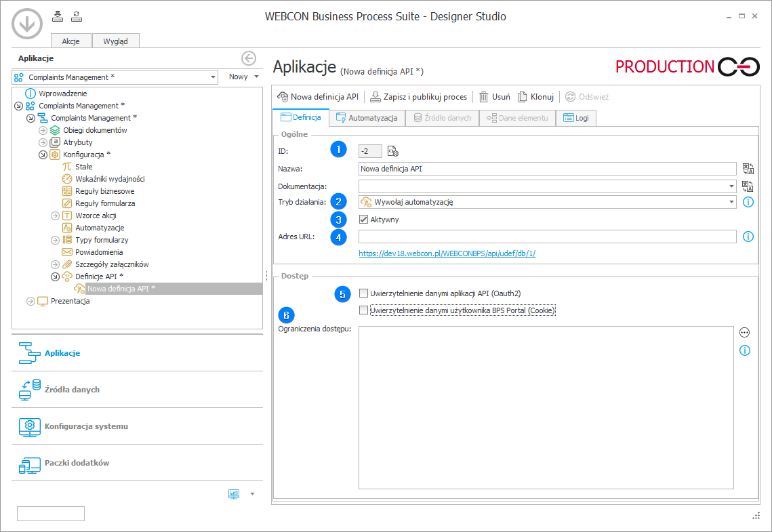Switch to Automatyzacja tab
Screen dimensions: 772x532
[x=367, y=118]
